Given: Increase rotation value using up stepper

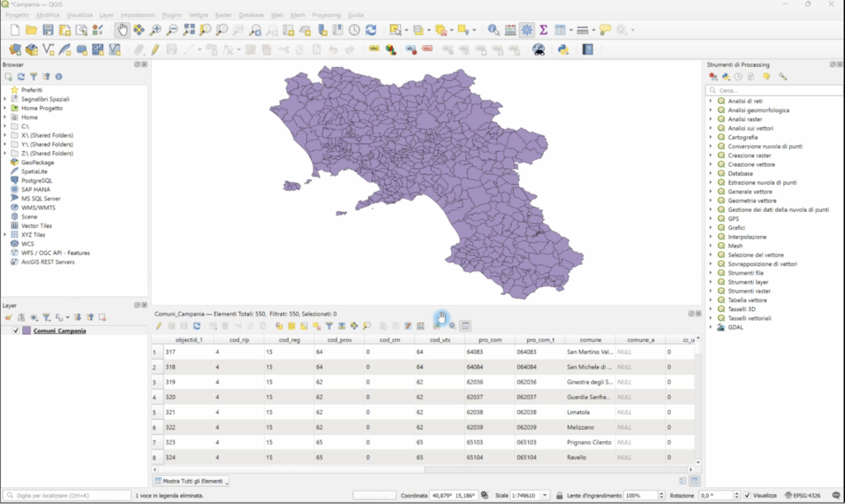Looking at the screenshot, I should (737, 493).
